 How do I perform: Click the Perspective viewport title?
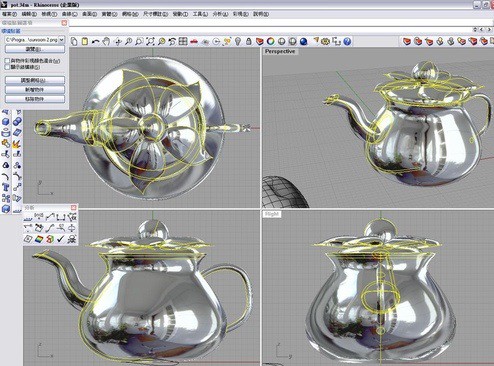click(x=280, y=51)
